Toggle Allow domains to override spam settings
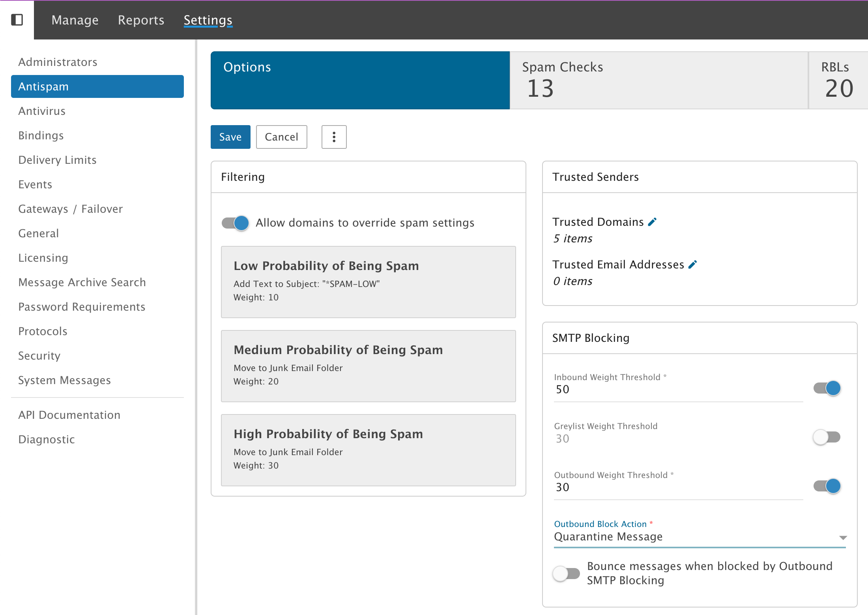This screenshot has width=868, height=615. (236, 223)
